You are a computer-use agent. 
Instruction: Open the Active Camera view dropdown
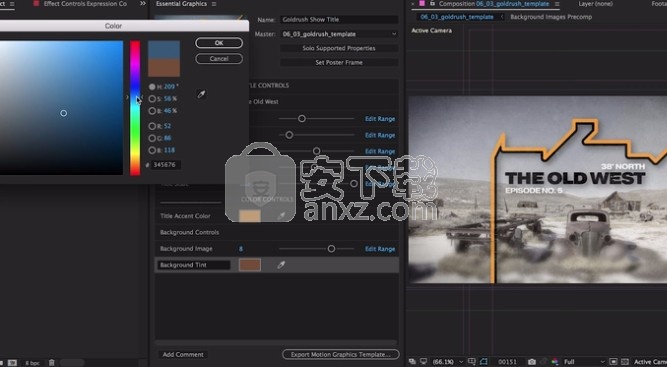649,362
